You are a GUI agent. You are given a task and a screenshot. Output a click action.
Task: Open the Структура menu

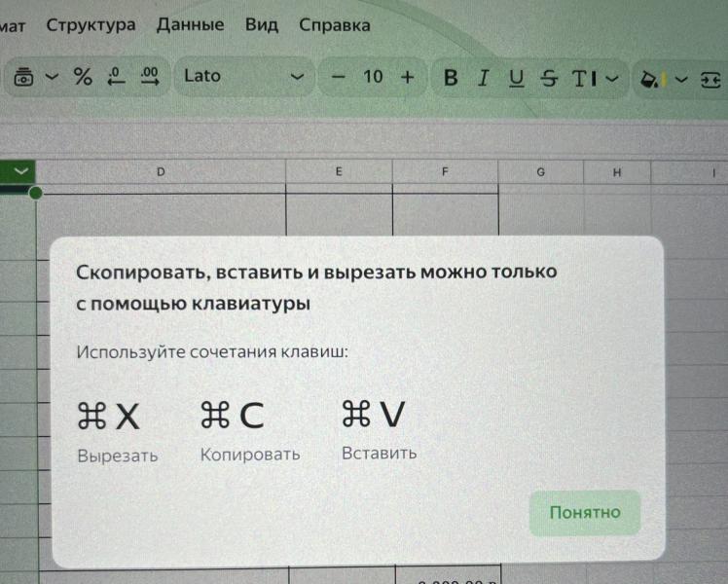pos(91,25)
